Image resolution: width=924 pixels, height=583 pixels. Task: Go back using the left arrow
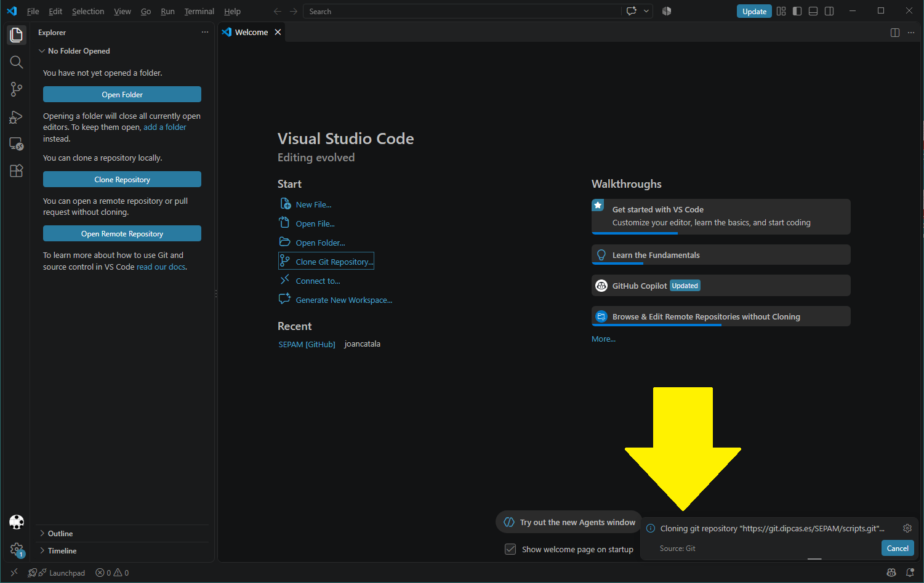(x=278, y=11)
